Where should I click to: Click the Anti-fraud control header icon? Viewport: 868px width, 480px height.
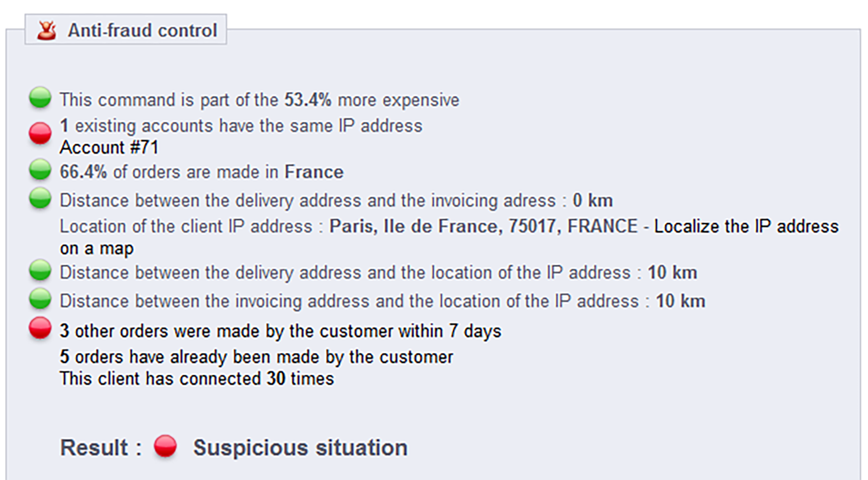[x=47, y=30]
